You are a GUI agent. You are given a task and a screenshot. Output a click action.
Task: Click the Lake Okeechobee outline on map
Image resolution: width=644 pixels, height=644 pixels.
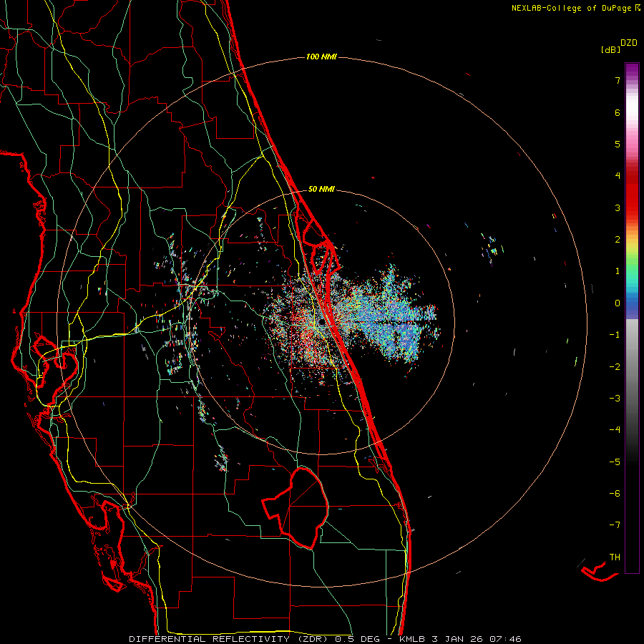(296, 507)
